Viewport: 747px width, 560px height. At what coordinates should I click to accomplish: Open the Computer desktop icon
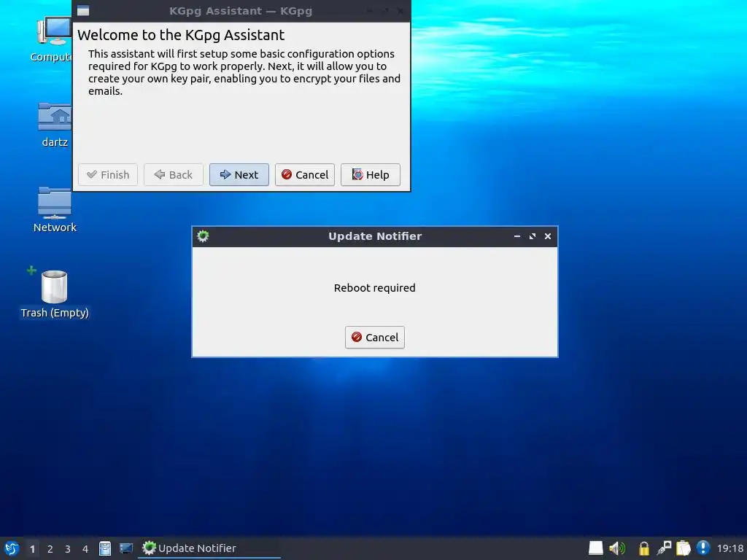53,39
